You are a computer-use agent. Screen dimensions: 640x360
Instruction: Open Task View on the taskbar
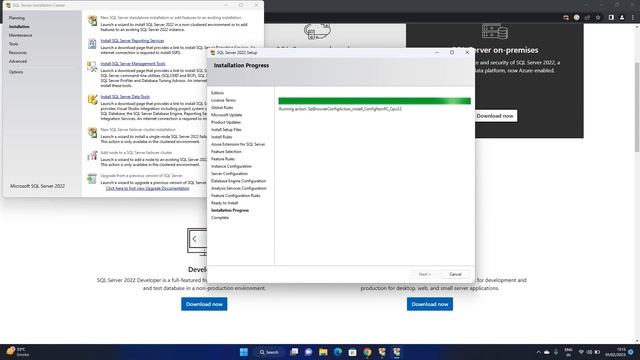294,352
